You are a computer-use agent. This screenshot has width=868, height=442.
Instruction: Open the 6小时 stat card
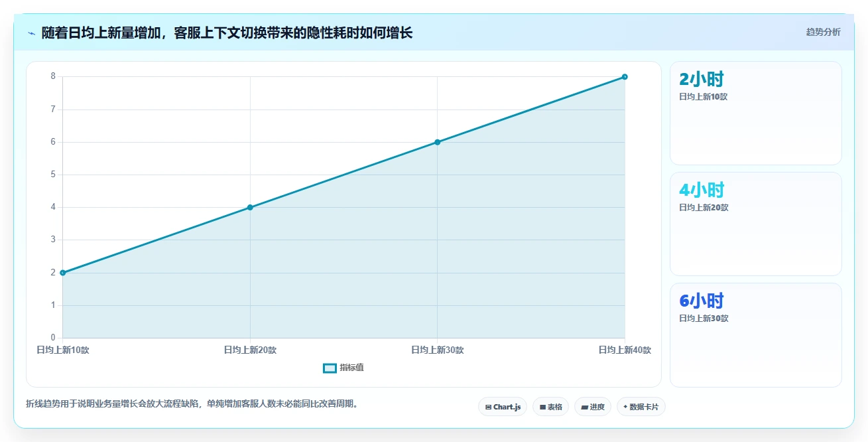756,335
